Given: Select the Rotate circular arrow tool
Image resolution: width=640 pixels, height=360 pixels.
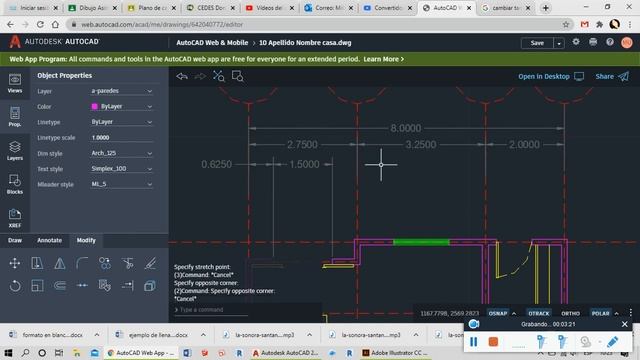Looking at the screenshot, I should pyautogui.click(x=15, y=286).
